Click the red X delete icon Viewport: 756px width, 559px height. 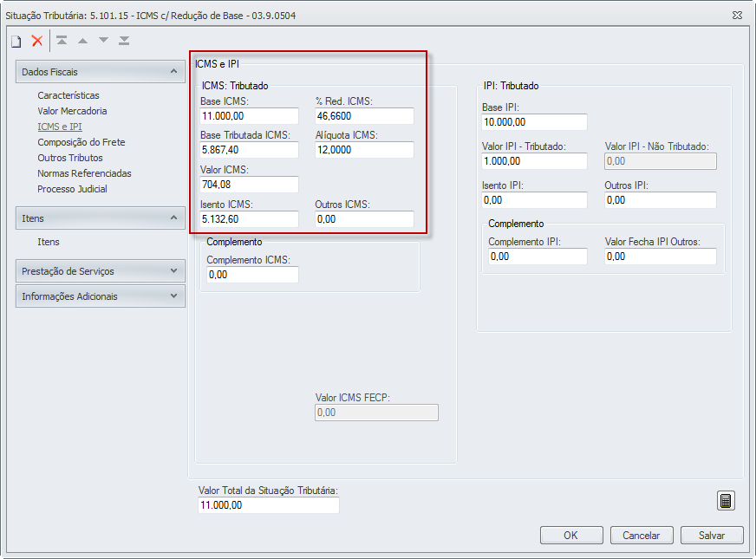point(37,41)
